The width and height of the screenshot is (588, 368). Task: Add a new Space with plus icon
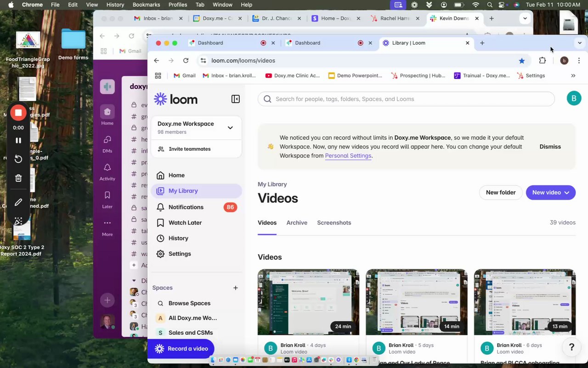pos(236,288)
